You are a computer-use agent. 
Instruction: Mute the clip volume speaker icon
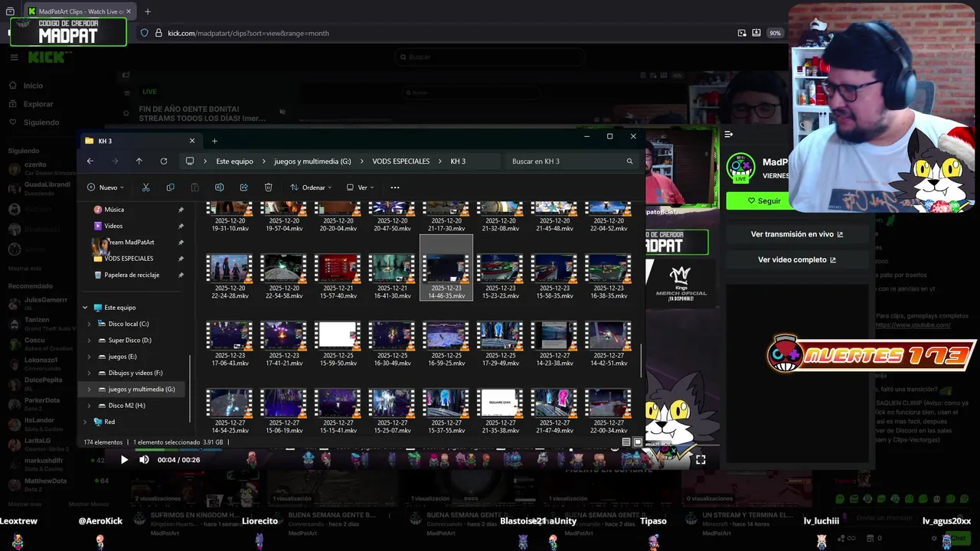[144, 460]
